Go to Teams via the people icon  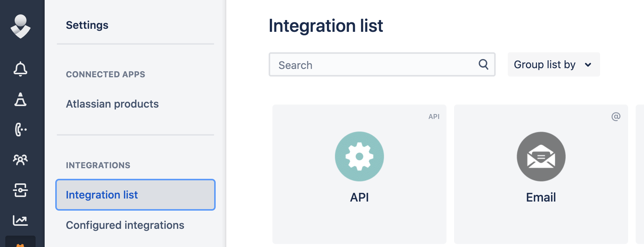pyautogui.click(x=20, y=160)
